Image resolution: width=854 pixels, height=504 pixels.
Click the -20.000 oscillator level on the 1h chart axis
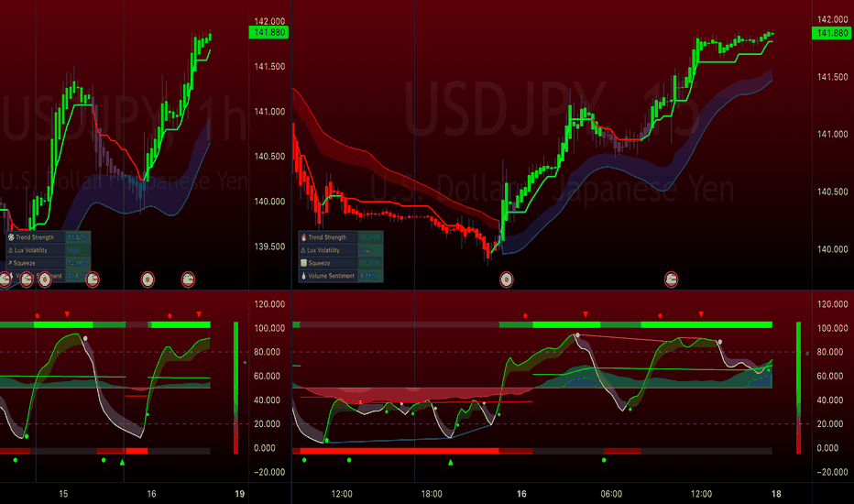269,472
